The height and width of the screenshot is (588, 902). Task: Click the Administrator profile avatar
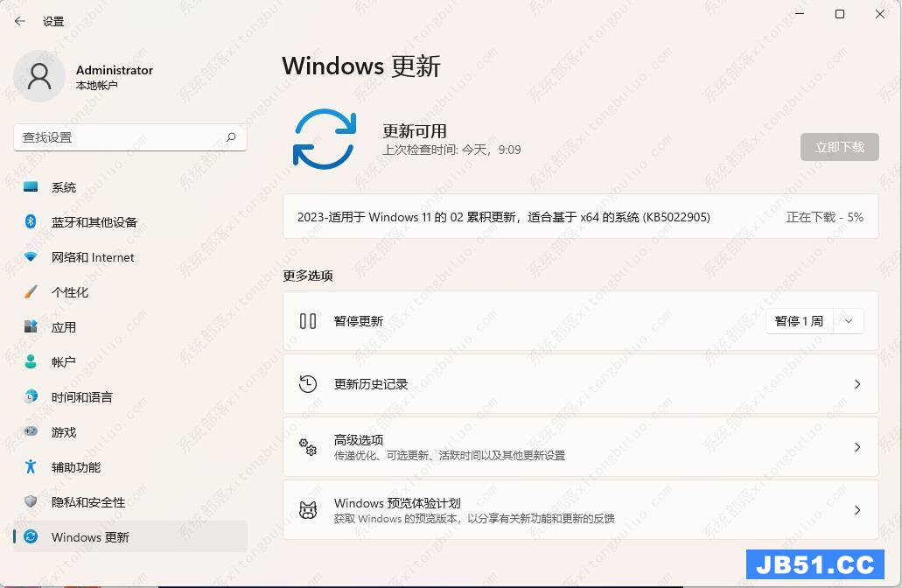(x=39, y=77)
